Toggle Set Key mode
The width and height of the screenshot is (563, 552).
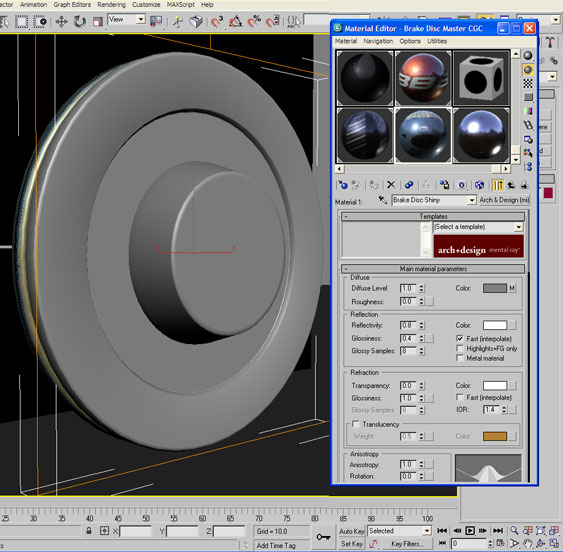pyautogui.click(x=352, y=544)
